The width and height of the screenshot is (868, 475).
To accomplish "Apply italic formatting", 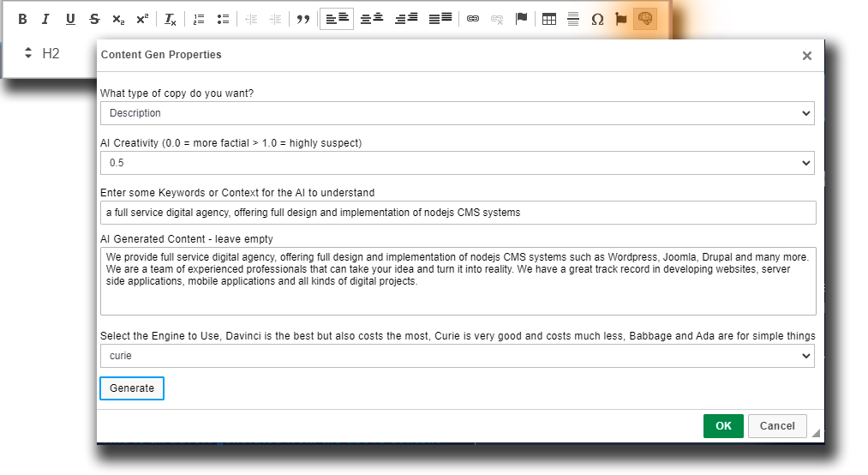I will click(x=45, y=19).
